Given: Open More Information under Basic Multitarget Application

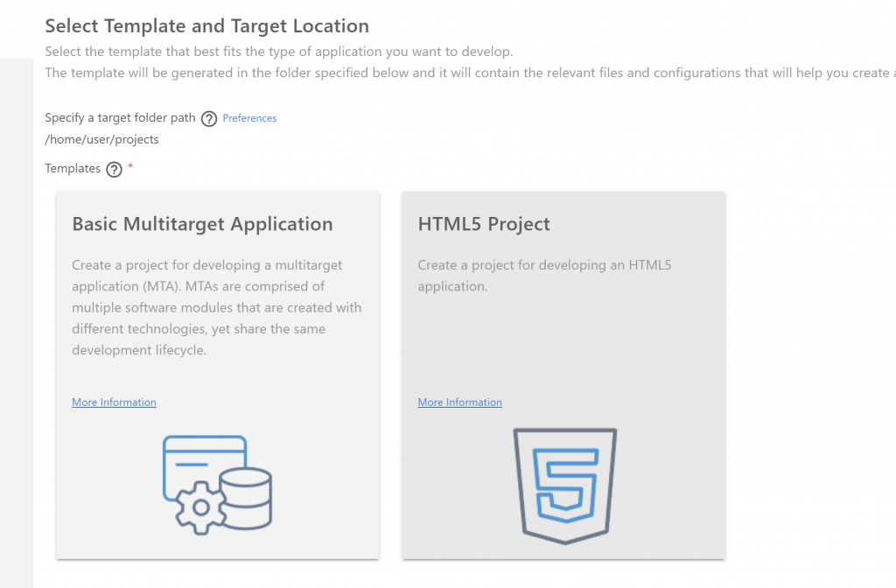Looking at the screenshot, I should 114,402.
